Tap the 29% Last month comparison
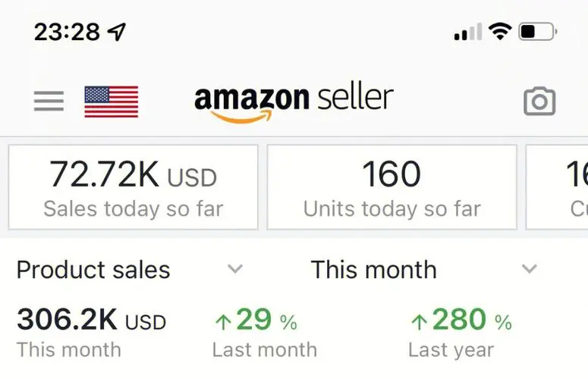 click(256, 321)
